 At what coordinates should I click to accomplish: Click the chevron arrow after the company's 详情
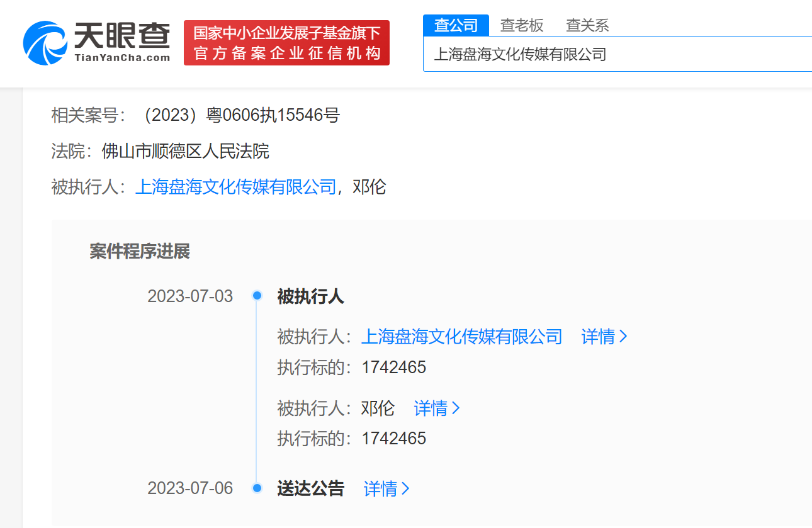click(624, 337)
